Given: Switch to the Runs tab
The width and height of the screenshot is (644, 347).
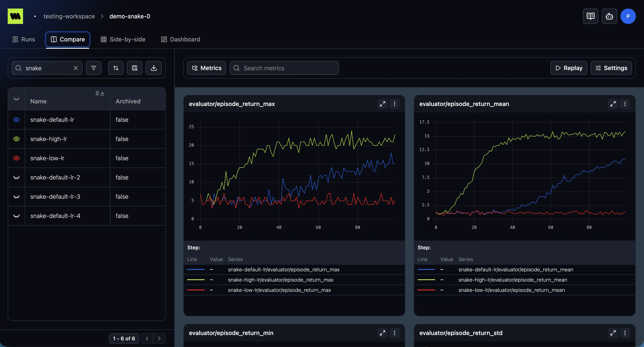Looking at the screenshot, I should pyautogui.click(x=24, y=39).
